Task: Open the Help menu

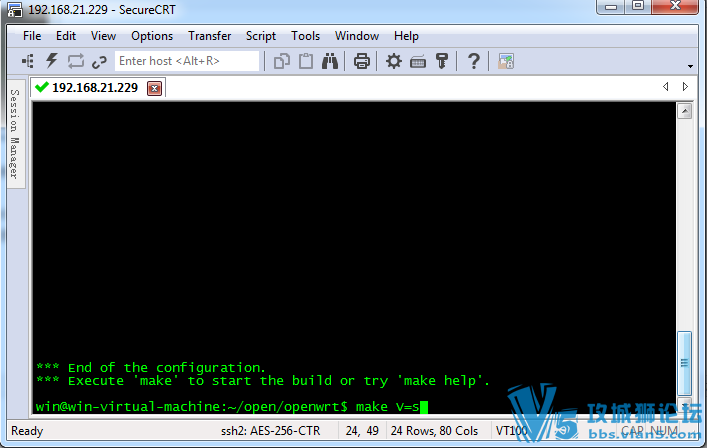Action: pos(406,36)
